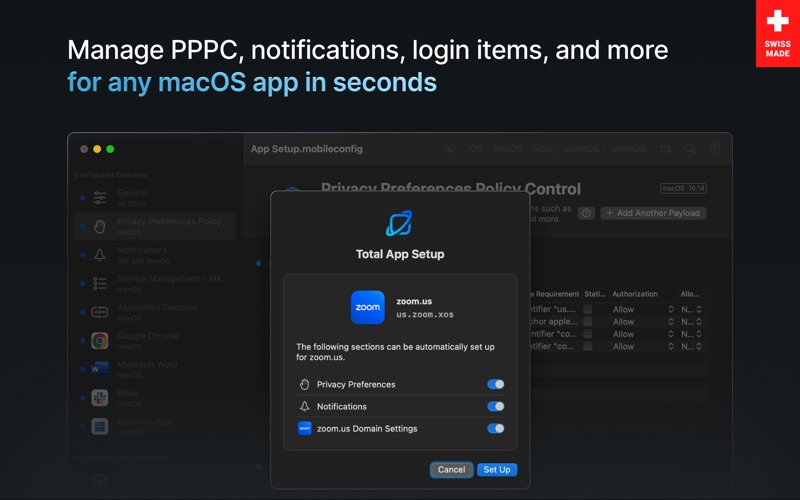The height and width of the screenshot is (500, 800).
Task: Disable the Privacy Preferences switch
Action: point(495,384)
